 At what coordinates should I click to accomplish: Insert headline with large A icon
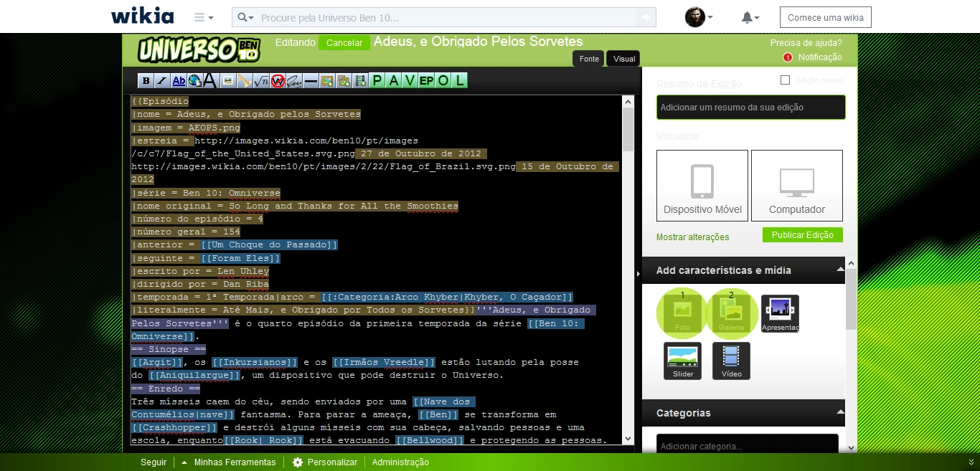210,80
